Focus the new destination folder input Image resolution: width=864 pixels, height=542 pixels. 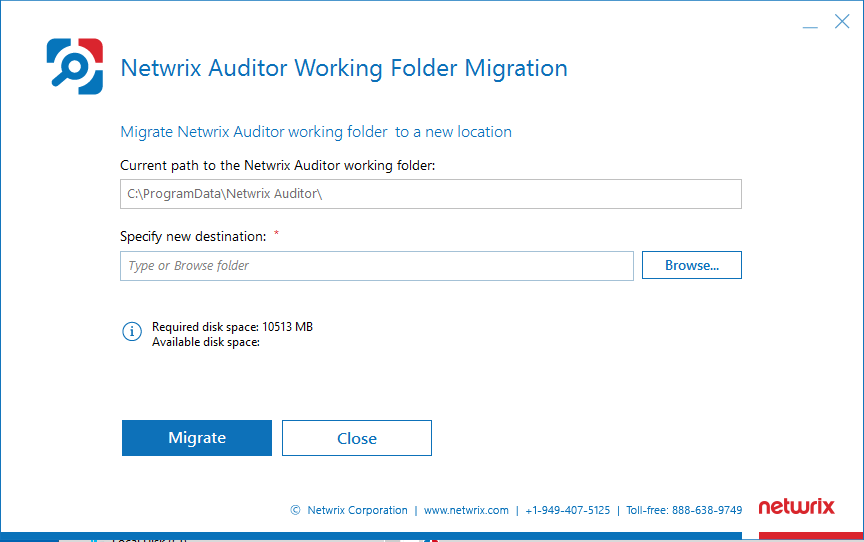pyautogui.click(x=376, y=265)
